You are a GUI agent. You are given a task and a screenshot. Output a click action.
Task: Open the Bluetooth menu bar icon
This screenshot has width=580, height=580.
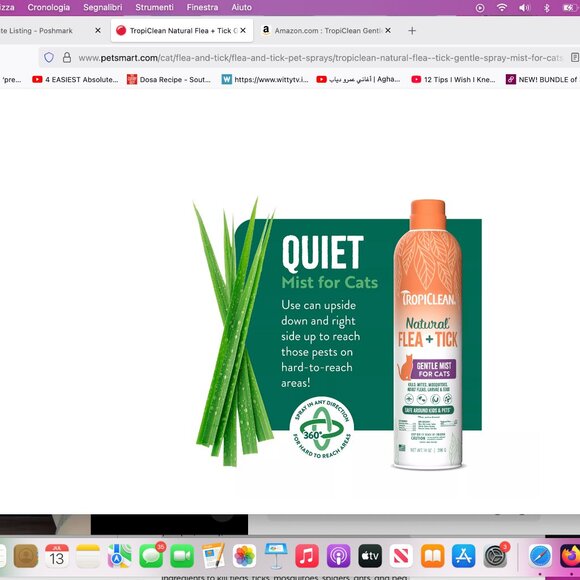pos(546,8)
